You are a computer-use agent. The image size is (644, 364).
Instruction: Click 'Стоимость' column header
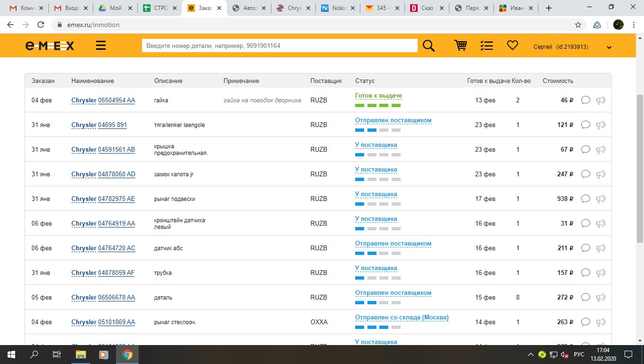(558, 81)
